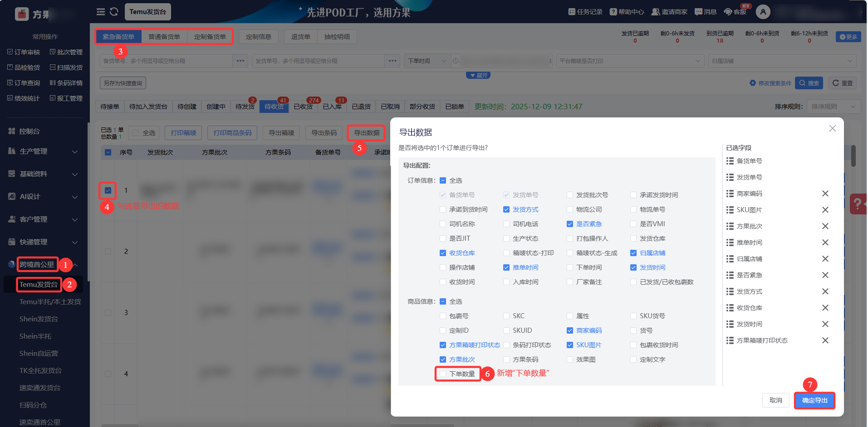The width and height of the screenshot is (868, 427).
Task: Open 绩效统计 in the common operations
Action: tap(24, 98)
